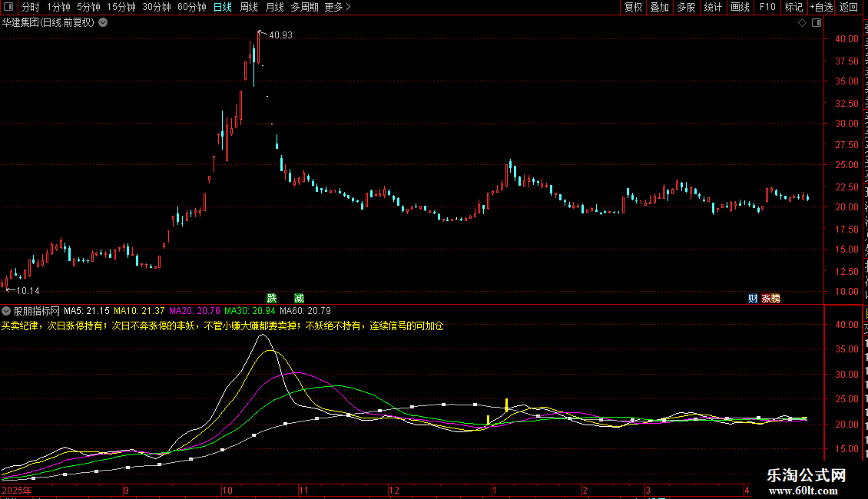This screenshot has height=499, width=868.
Task: Click the 返回 back button
Action: (849, 7)
